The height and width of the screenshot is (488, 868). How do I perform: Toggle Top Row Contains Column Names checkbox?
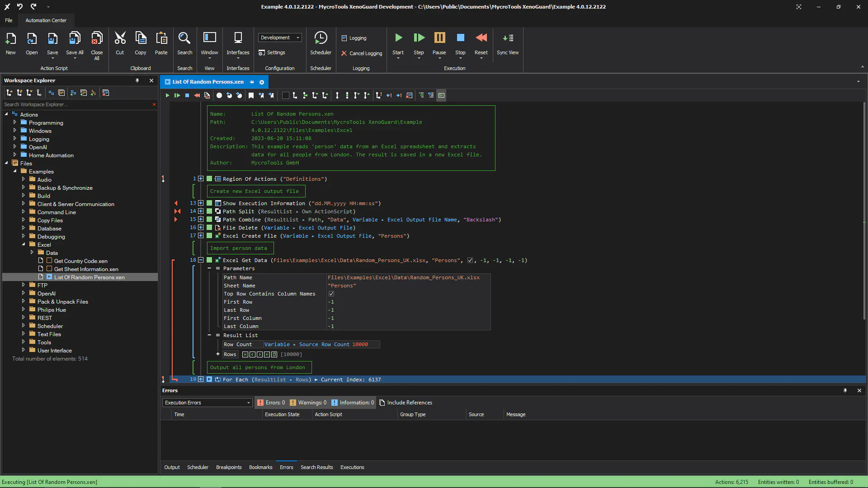click(x=331, y=294)
